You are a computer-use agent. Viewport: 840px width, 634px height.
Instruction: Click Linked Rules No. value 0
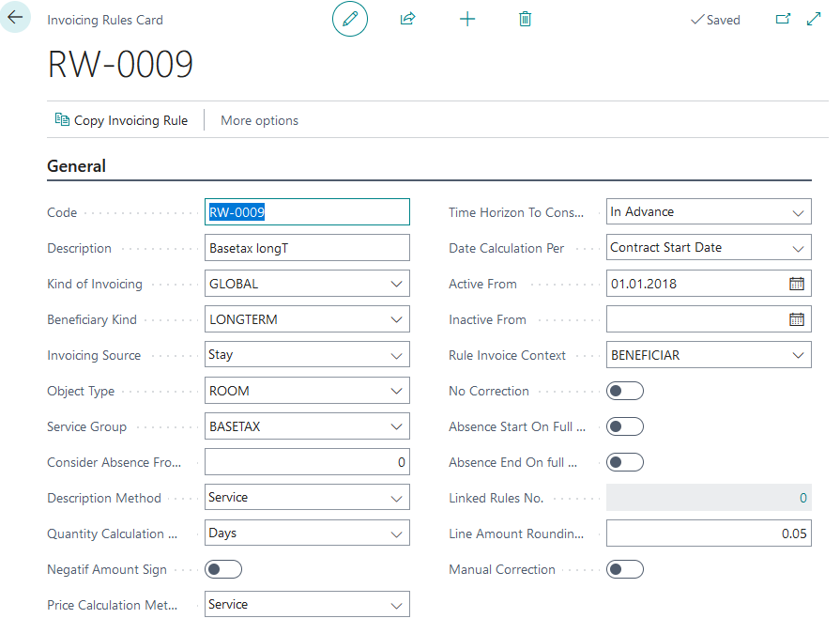tap(802, 498)
